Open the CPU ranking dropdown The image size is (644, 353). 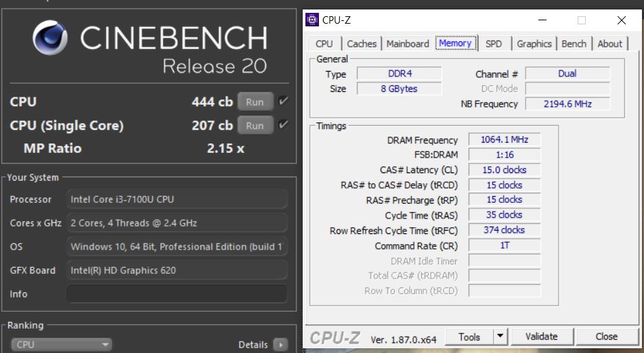(61, 345)
